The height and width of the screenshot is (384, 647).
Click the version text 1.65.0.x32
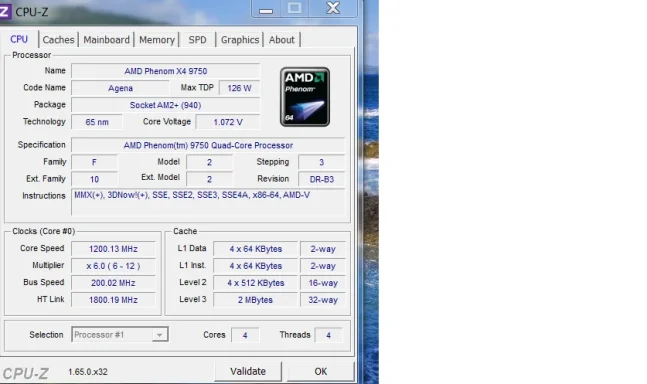click(88, 372)
